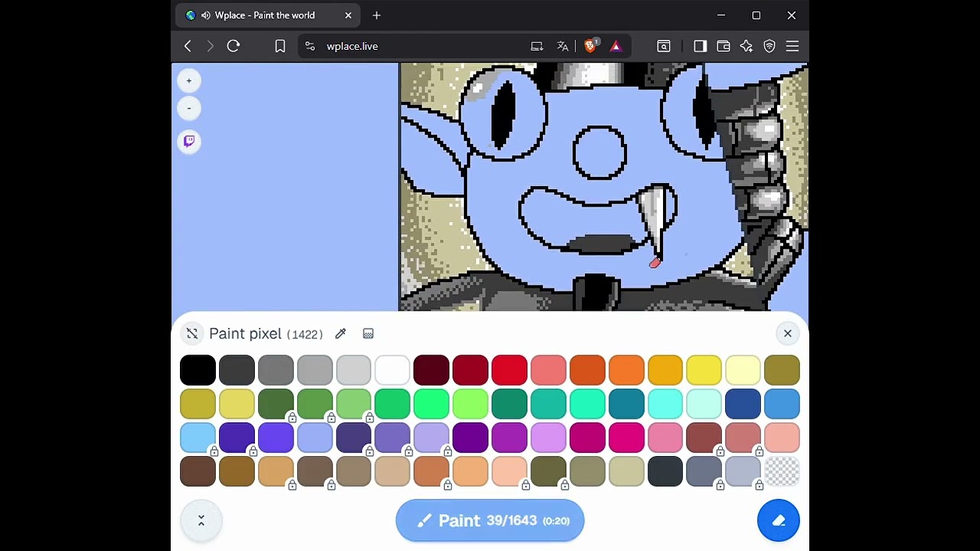The width and height of the screenshot is (980, 551).
Task: Choose the bright red color swatch
Action: [x=509, y=370]
